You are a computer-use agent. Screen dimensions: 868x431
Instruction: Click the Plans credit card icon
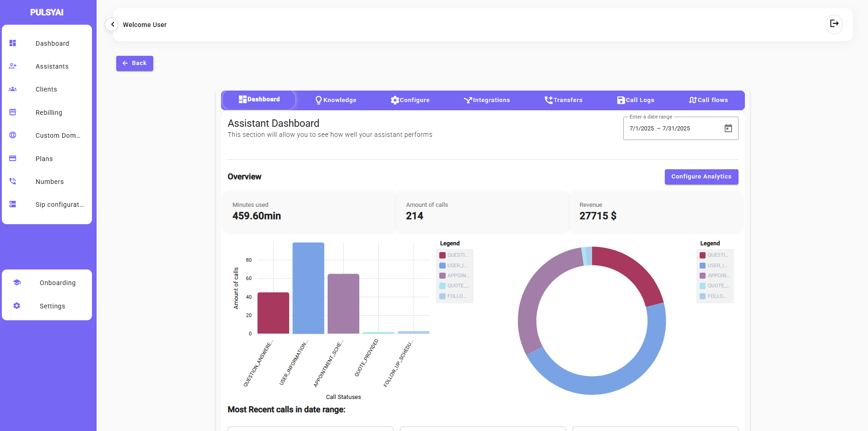pos(13,158)
